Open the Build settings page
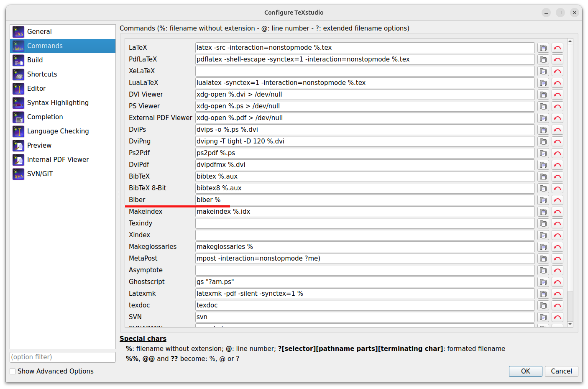 point(63,60)
